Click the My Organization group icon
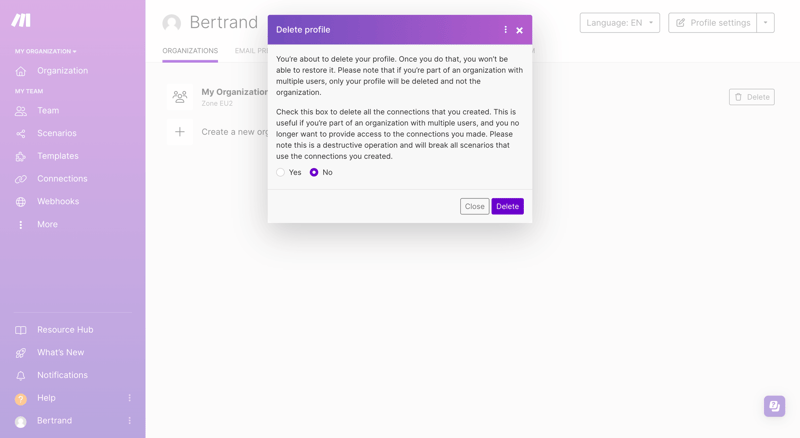The image size is (800, 438). click(180, 96)
